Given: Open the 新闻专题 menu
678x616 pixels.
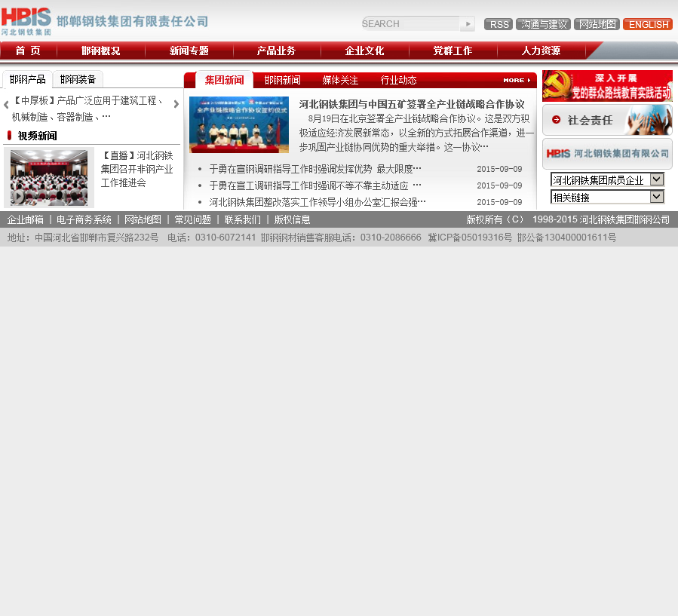Looking at the screenshot, I should coord(189,51).
